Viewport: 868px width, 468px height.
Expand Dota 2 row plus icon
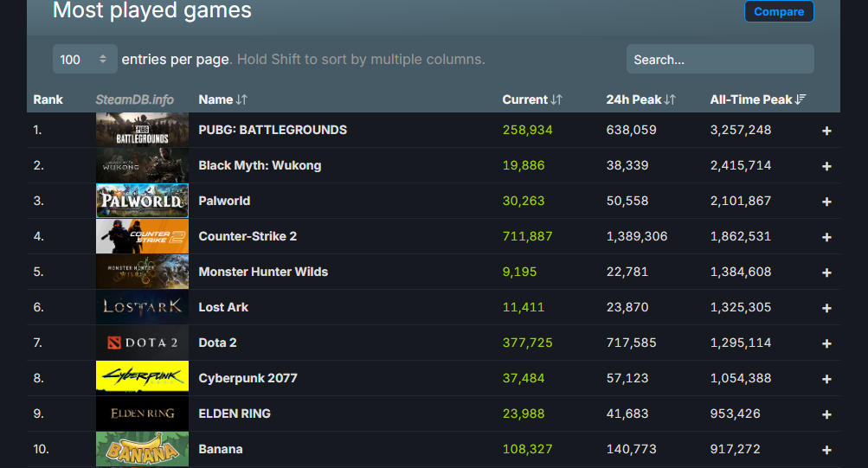[x=826, y=343]
